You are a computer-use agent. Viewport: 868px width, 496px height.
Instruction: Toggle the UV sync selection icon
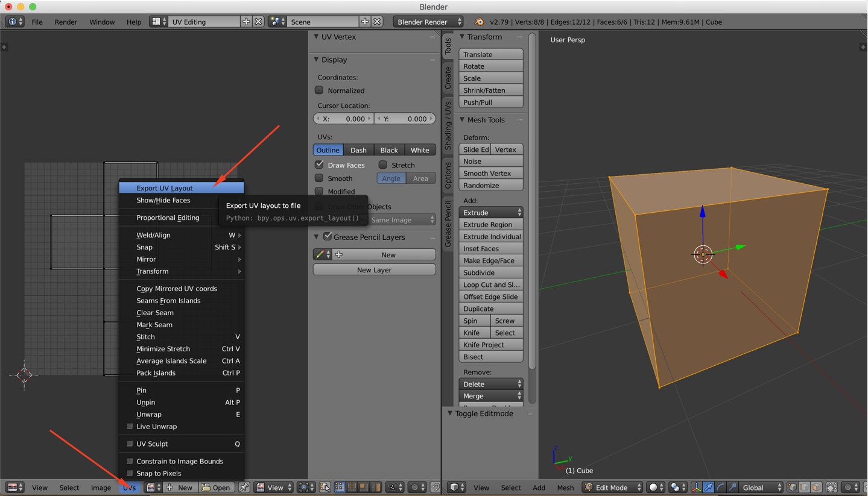coord(325,487)
